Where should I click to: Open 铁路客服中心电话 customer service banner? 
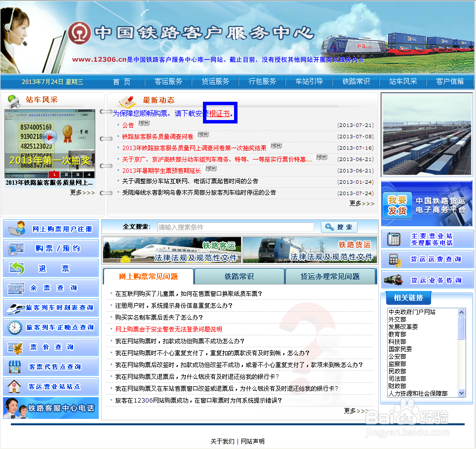pos(51,408)
